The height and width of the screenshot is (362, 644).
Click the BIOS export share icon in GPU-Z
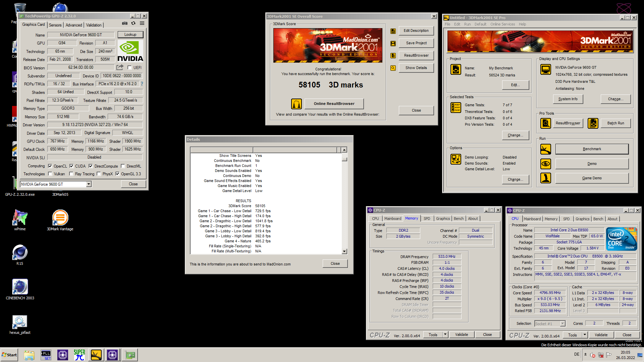pos(120,67)
